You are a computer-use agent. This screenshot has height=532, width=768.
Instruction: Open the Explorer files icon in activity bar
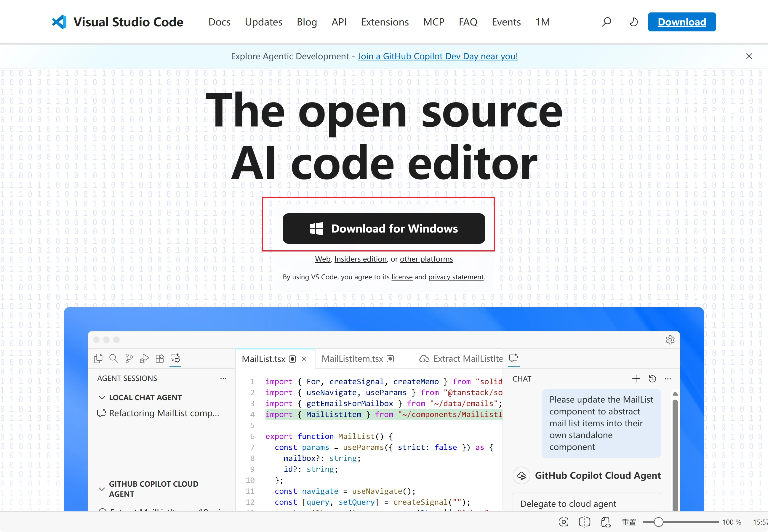[x=98, y=358]
